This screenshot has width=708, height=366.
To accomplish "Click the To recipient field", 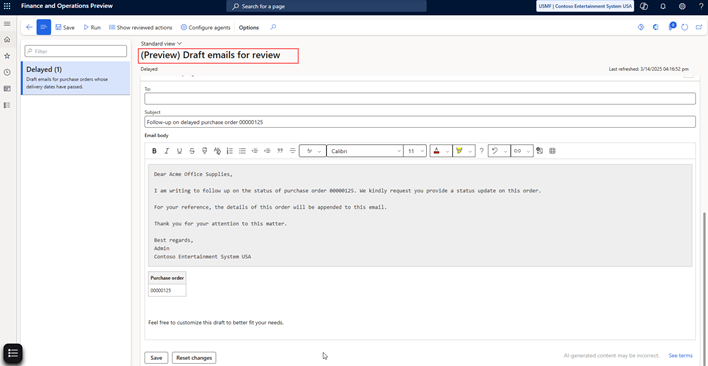I will (420, 99).
